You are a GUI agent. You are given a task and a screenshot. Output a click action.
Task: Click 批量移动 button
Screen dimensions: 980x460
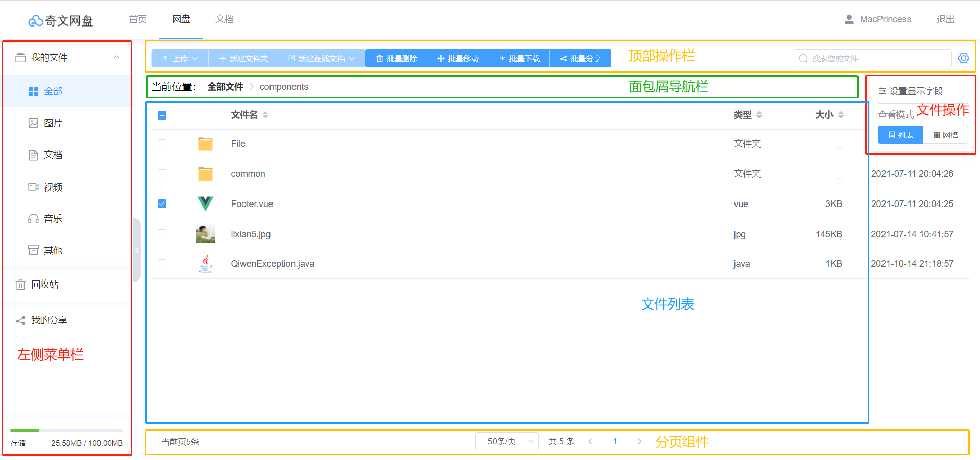(x=458, y=59)
